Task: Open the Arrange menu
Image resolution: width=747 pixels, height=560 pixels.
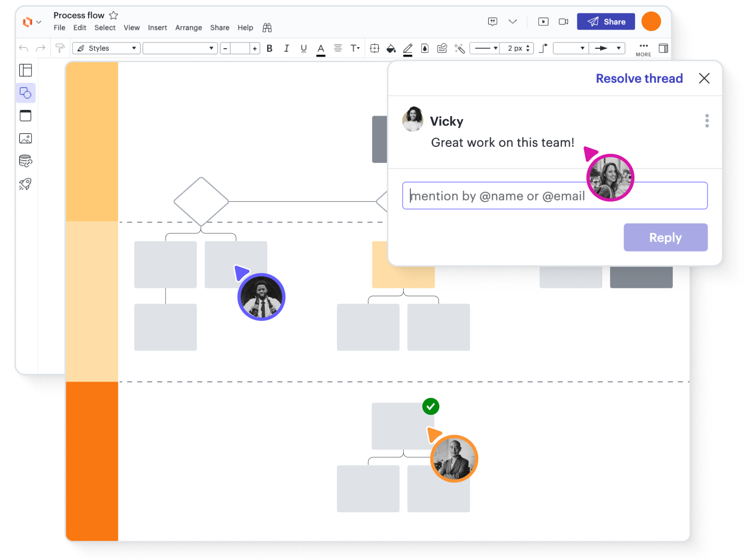Action: 188,28
